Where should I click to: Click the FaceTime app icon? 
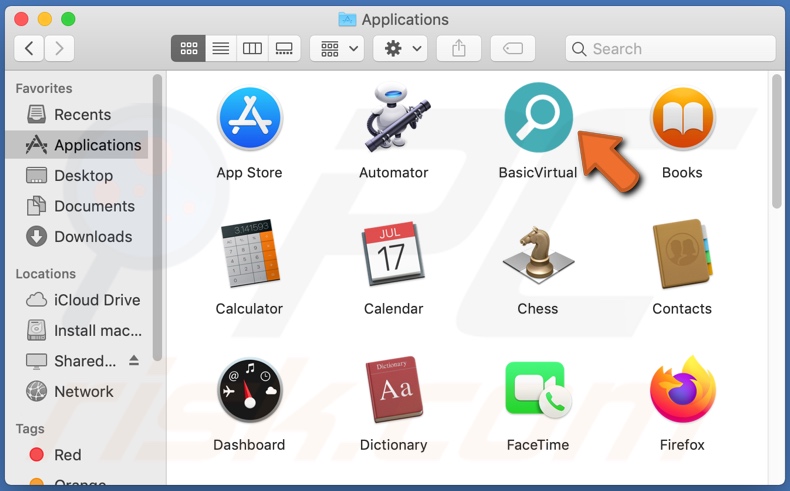(x=538, y=390)
